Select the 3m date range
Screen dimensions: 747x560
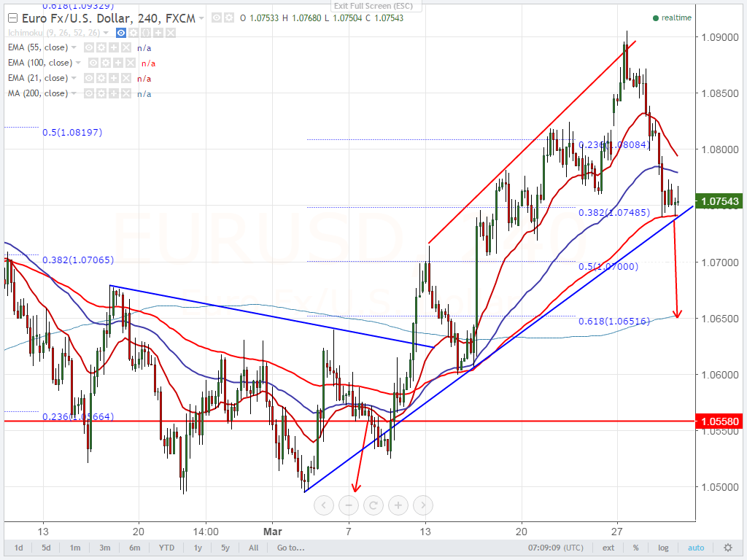(x=105, y=548)
